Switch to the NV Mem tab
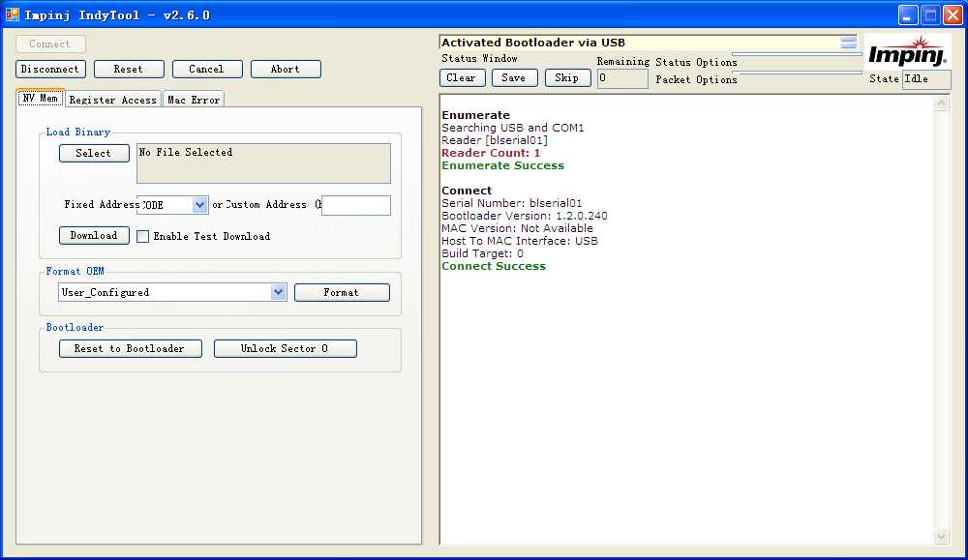This screenshot has width=968, height=560. (x=41, y=98)
